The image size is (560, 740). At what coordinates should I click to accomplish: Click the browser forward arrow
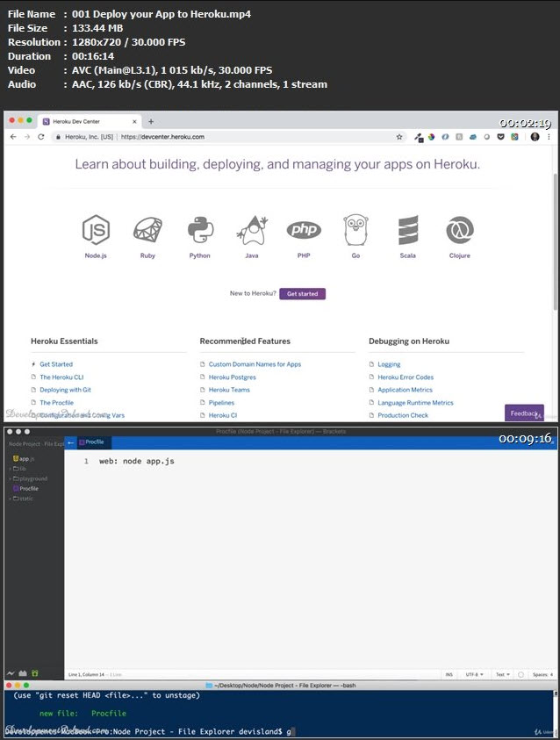(x=27, y=137)
